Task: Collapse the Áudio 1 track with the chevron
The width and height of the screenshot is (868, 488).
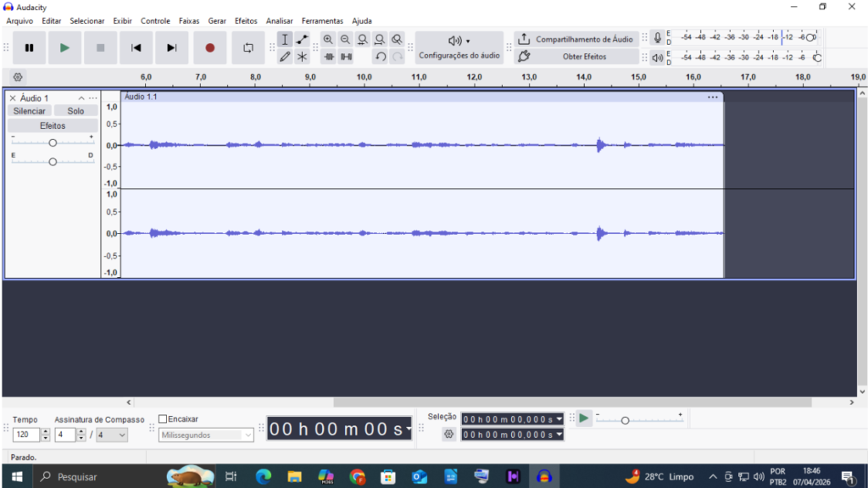Action: (81, 97)
